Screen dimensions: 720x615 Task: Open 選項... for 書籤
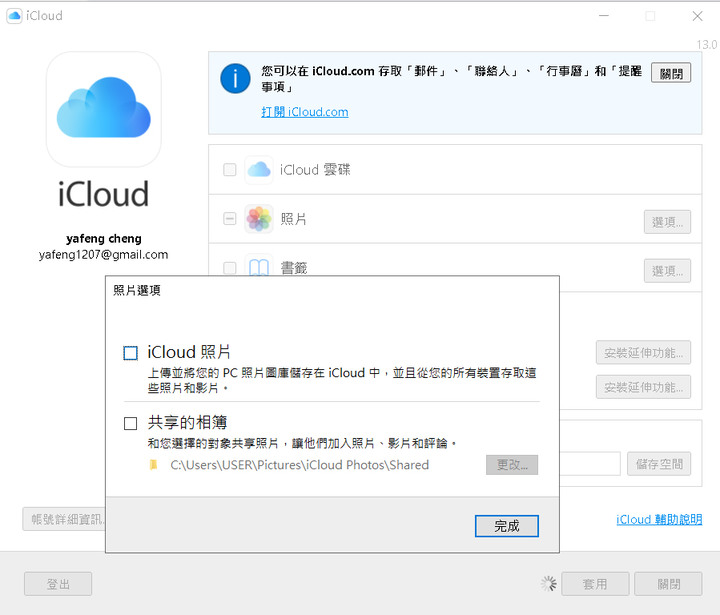(667, 271)
